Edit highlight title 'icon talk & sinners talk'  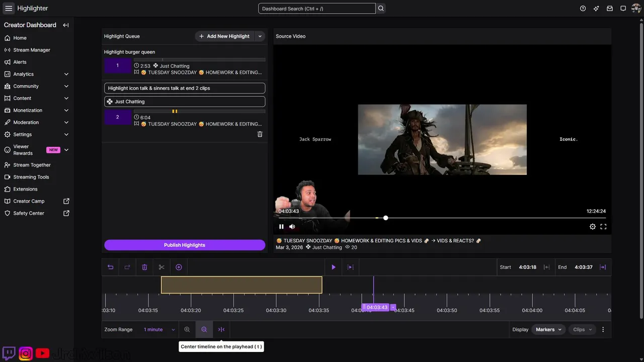click(185, 88)
